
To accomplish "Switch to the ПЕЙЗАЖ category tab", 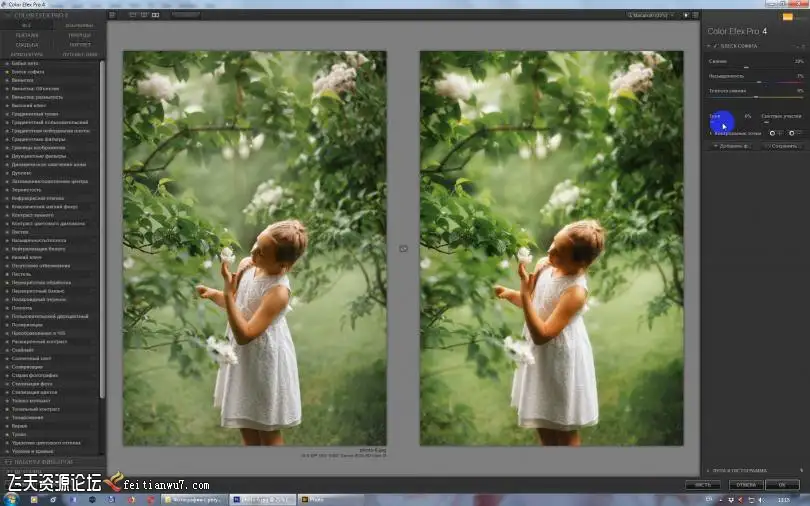I will [26, 35].
